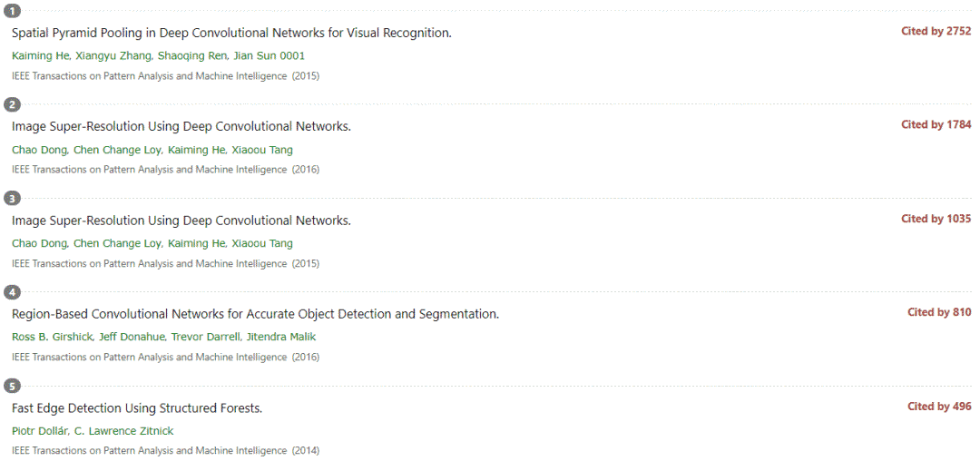This screenshot has height=471, width=980.
Task: Open author Xiangyu Zhang's profile
Action: pyautogui.click(x=113, y=56)
